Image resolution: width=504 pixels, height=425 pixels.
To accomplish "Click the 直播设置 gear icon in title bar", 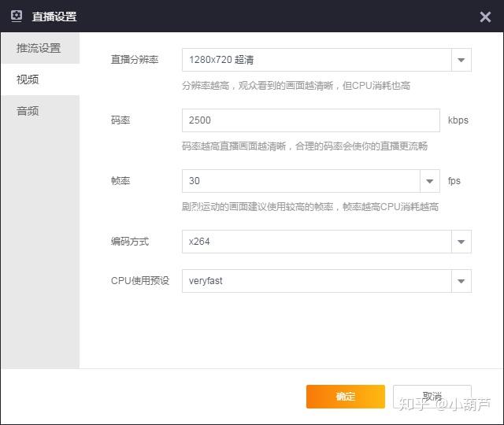I will [17, 16].
